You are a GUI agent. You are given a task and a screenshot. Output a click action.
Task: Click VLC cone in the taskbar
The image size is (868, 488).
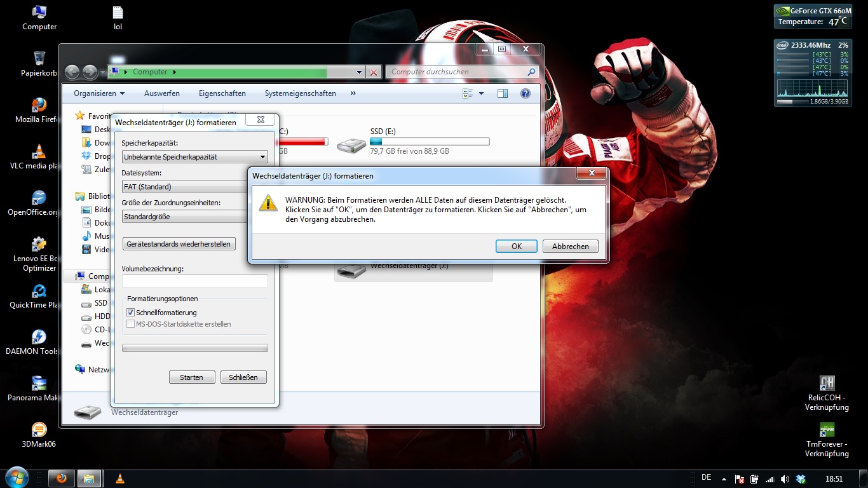tap(119, 478)
